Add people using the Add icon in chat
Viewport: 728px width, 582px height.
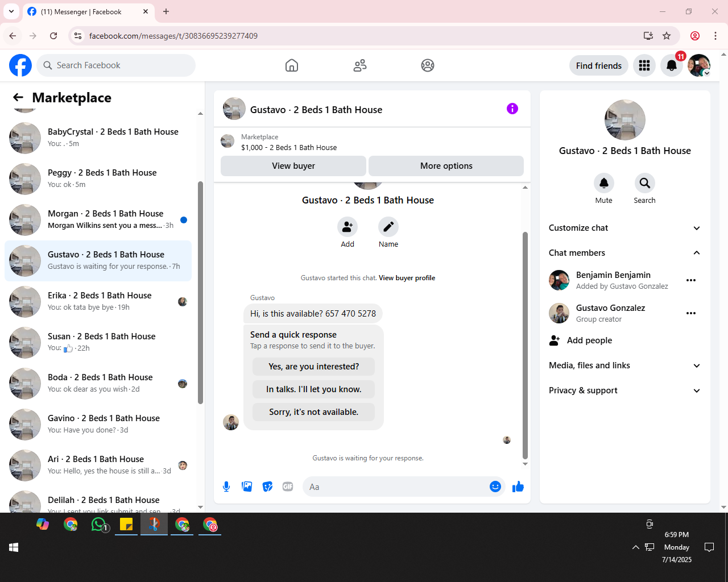[348, 227]
